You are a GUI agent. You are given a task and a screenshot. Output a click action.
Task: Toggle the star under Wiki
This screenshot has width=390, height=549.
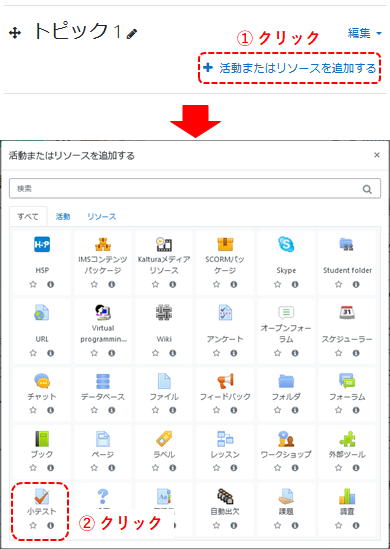point(155,353)
